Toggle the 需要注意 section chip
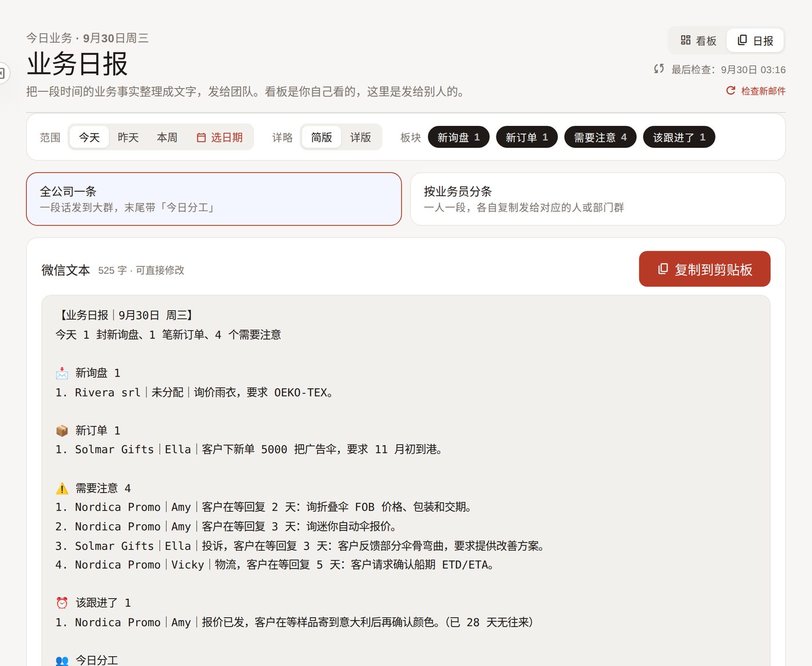The width and height of the screenshot is (812, 666). pos(600,137)
